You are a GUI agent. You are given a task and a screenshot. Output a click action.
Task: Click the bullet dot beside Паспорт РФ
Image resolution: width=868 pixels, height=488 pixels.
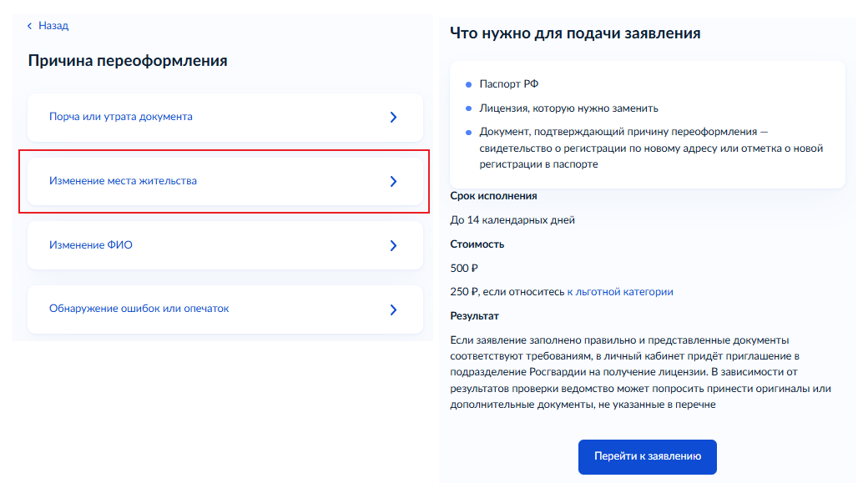click(x=468, y=84)
